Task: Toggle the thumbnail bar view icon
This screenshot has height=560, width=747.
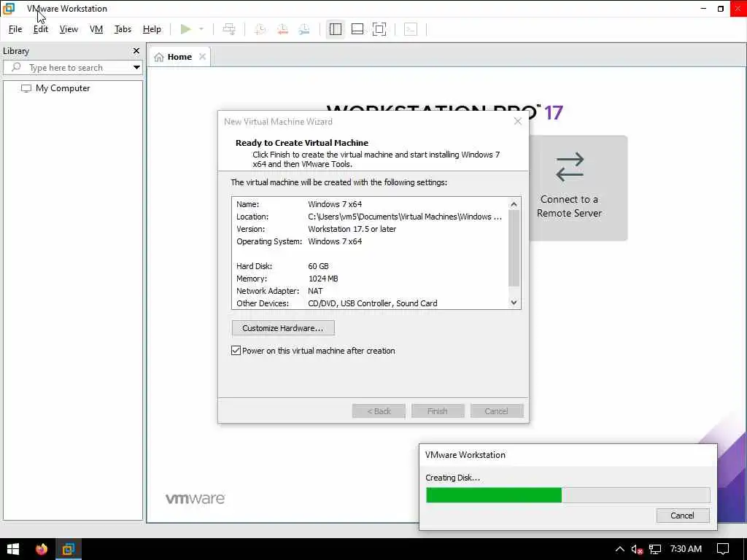Action: pos(357,29)
